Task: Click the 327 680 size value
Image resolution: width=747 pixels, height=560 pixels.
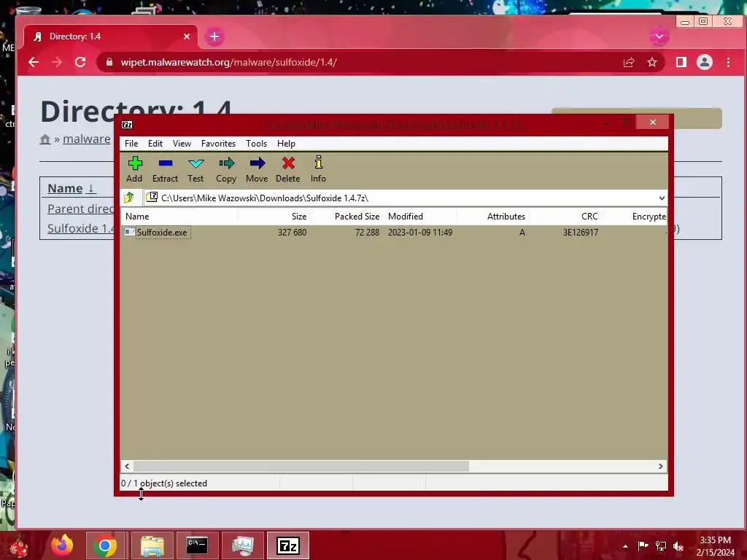Action: coord(292,233)
